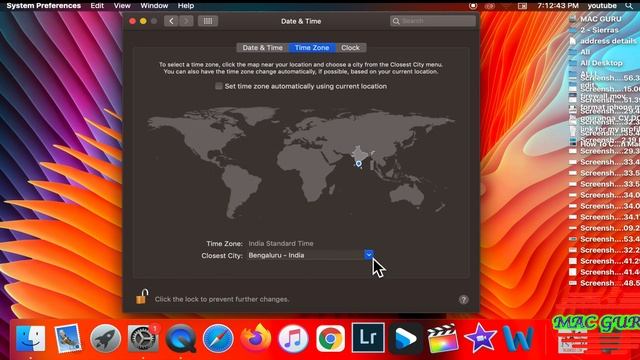
Task: Open Google Chrome from the Dock
Action: pos(330,338)
